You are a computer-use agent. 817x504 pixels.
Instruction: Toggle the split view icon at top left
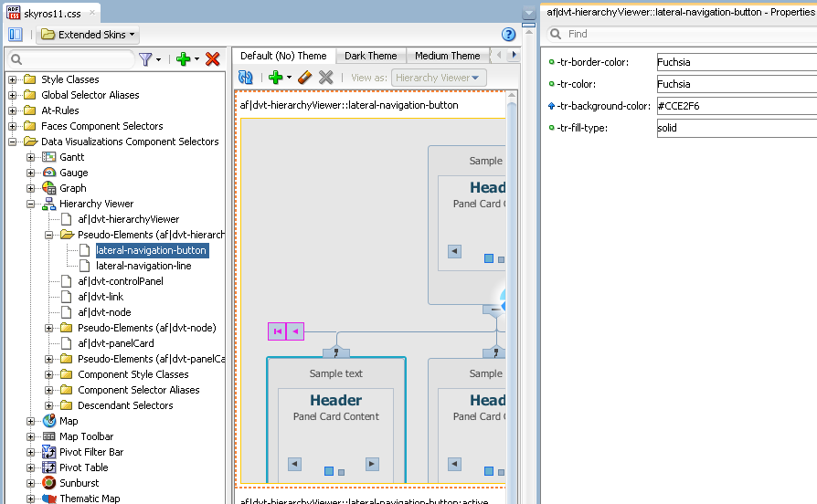[16, 35]
